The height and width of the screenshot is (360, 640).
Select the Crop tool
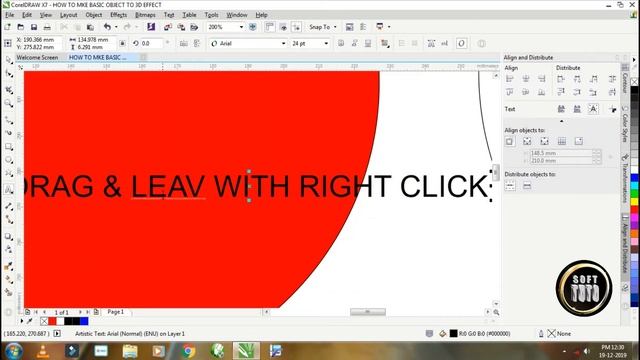coord(9,89)
